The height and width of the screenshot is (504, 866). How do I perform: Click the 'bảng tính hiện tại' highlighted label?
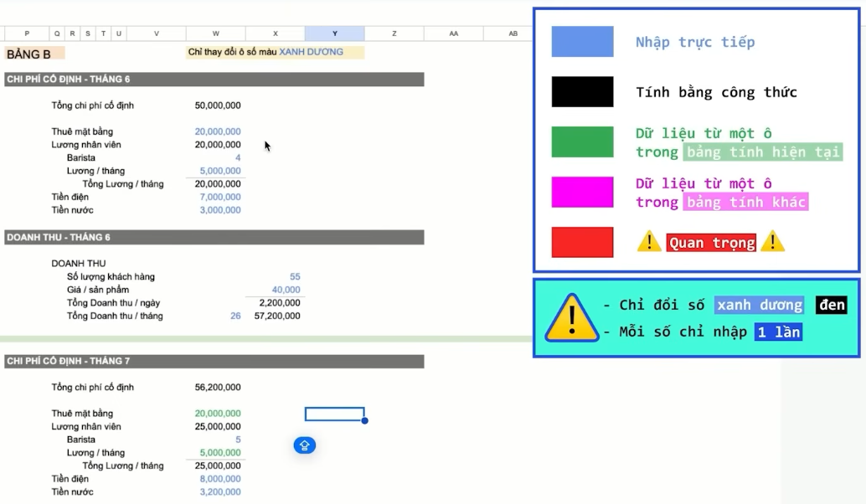(x=763, y=152)
